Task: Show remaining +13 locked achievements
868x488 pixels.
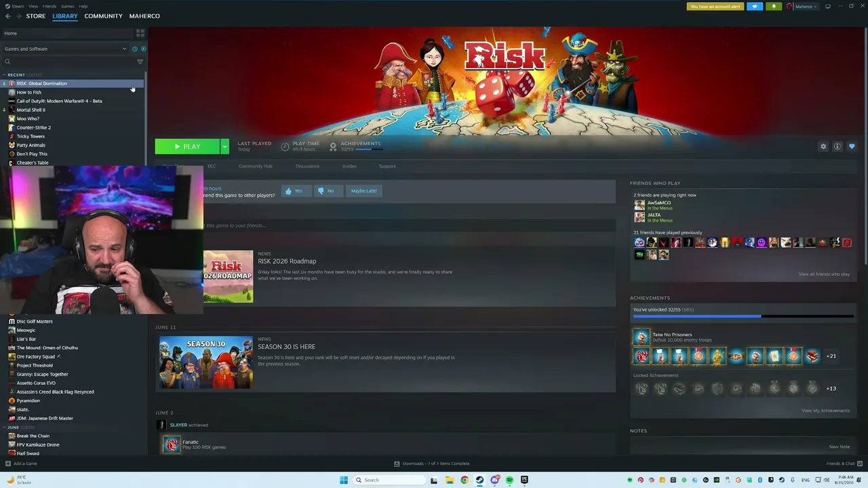Action: tap(831, 389)
